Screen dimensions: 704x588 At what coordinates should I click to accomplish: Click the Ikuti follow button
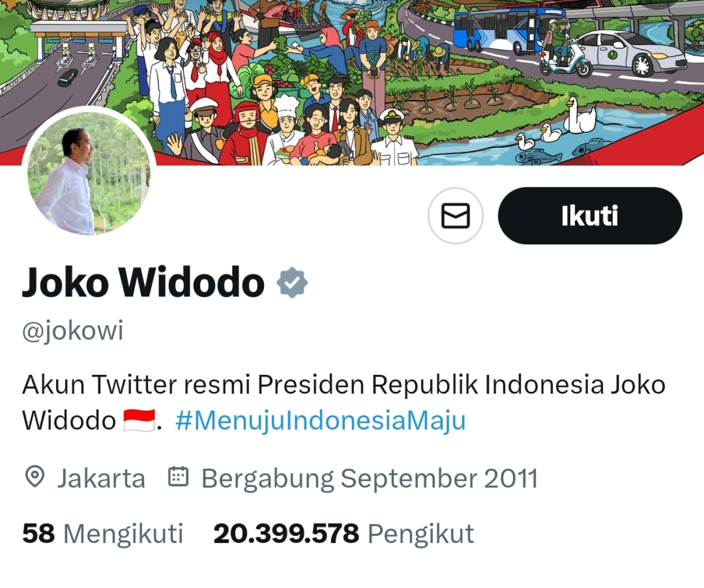(590, 215)
